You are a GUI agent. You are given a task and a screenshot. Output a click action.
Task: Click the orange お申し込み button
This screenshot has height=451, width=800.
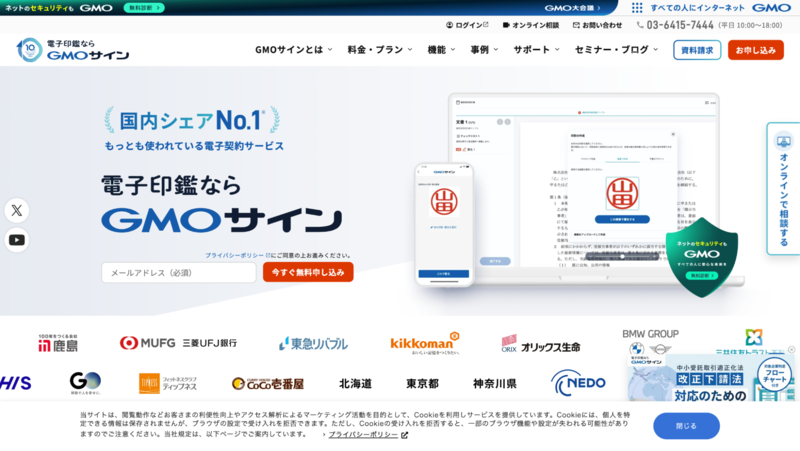click(756, 50)
